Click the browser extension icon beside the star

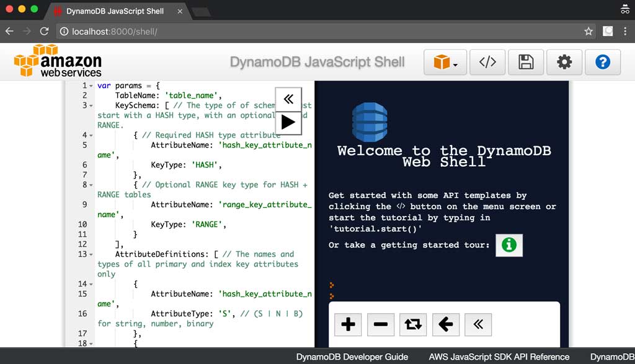tap(608, 31)
